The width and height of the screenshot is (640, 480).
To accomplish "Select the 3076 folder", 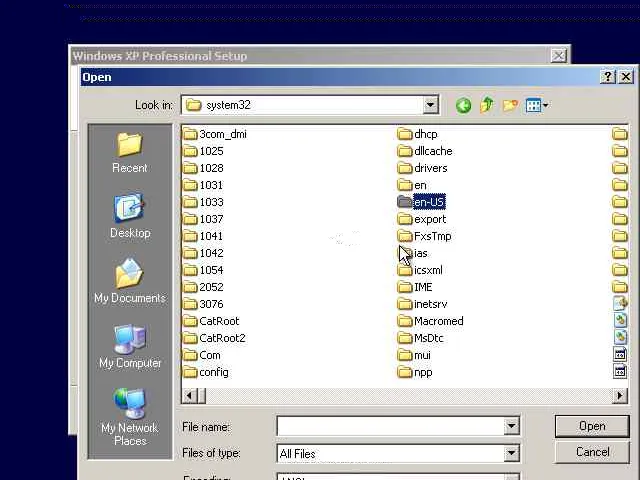I will click(x=203, y=304).
